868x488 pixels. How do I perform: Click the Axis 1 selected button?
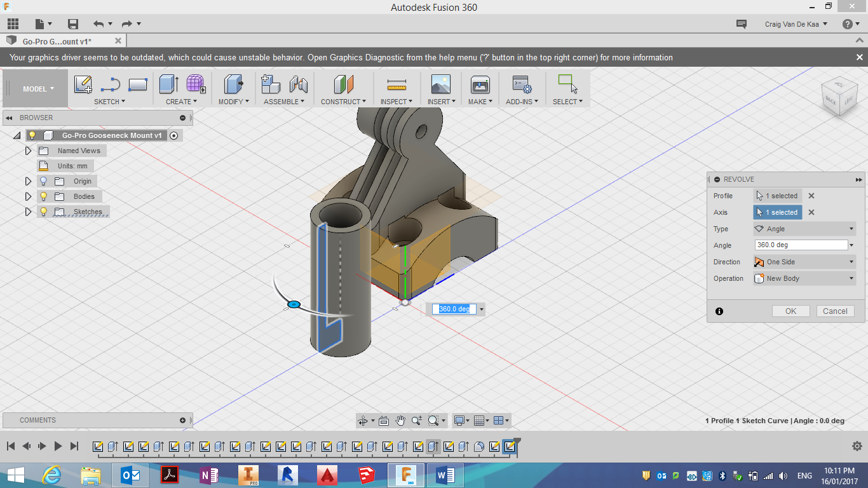[x=778, y=212]
